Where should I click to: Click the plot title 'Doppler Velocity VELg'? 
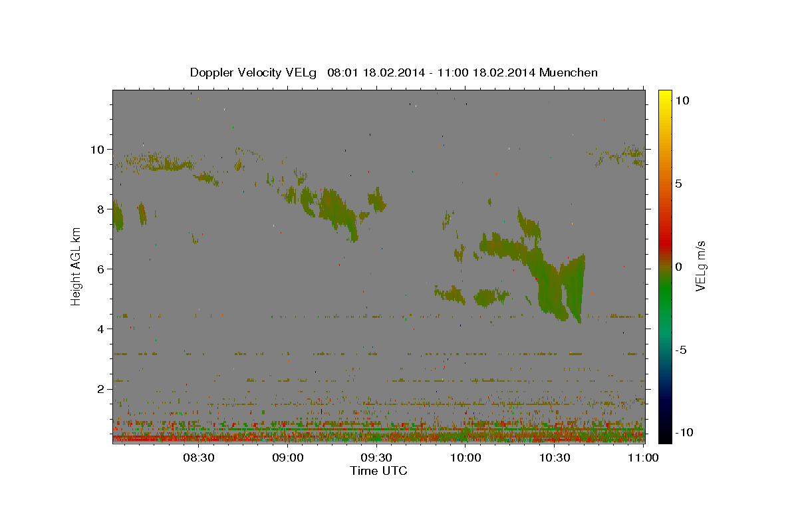[255, 72]
